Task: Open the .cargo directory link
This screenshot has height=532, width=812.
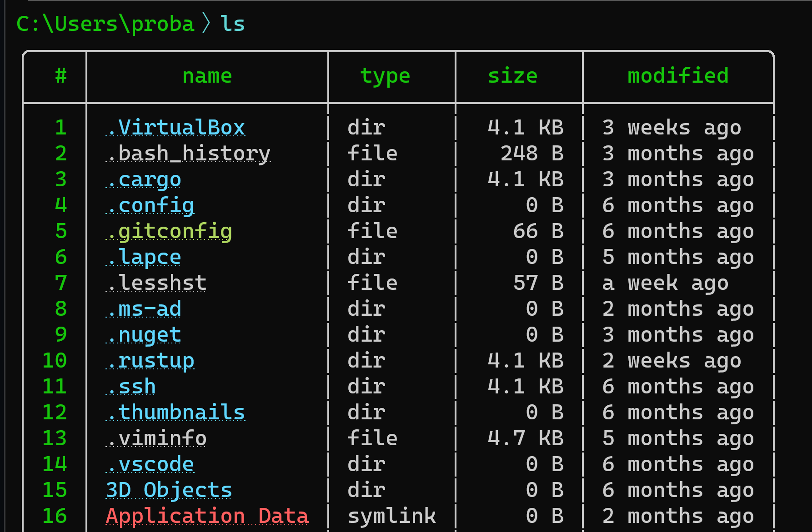Action: coord(143,179)
